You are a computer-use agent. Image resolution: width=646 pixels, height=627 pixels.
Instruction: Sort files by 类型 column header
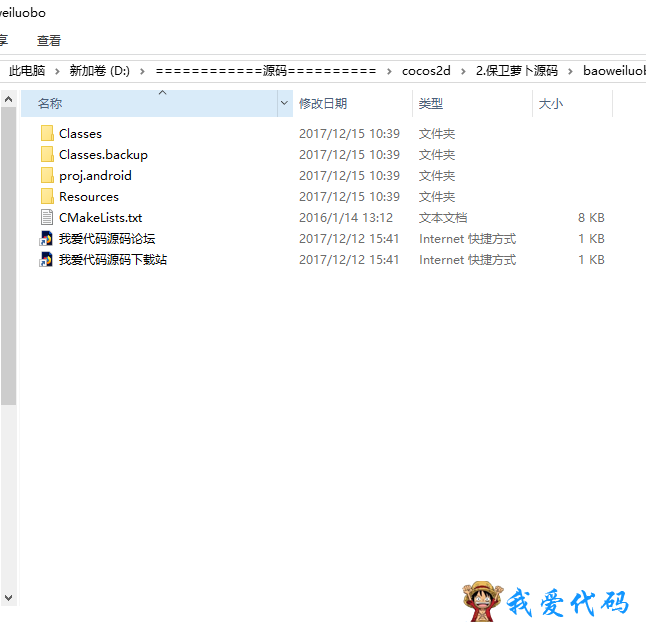(x=431, y=103)
